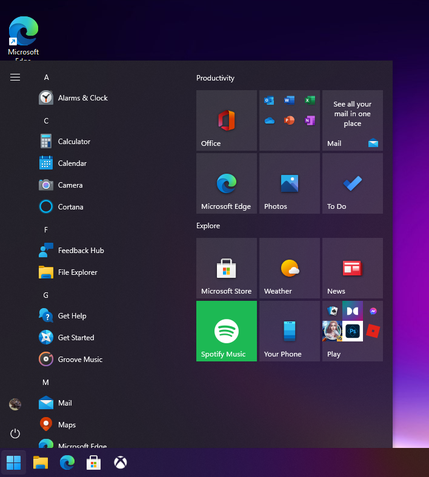The height and width of the screenshot is (477, 429).
Task: Open Messenger in the Play folder
Action: pyautogui.click(x=373, y=311)
